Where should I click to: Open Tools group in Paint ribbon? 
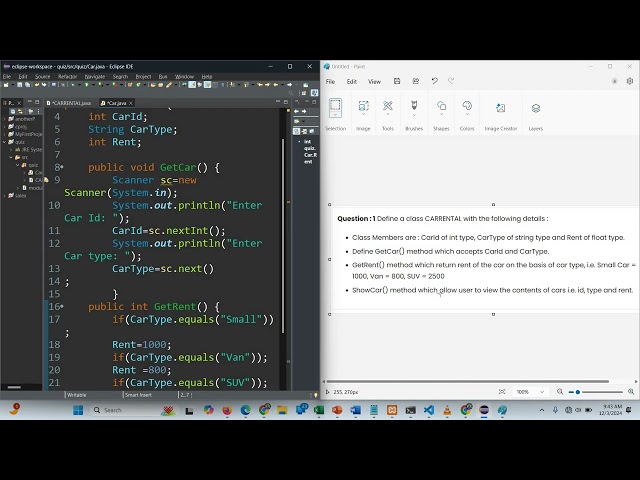coord(388,109)
